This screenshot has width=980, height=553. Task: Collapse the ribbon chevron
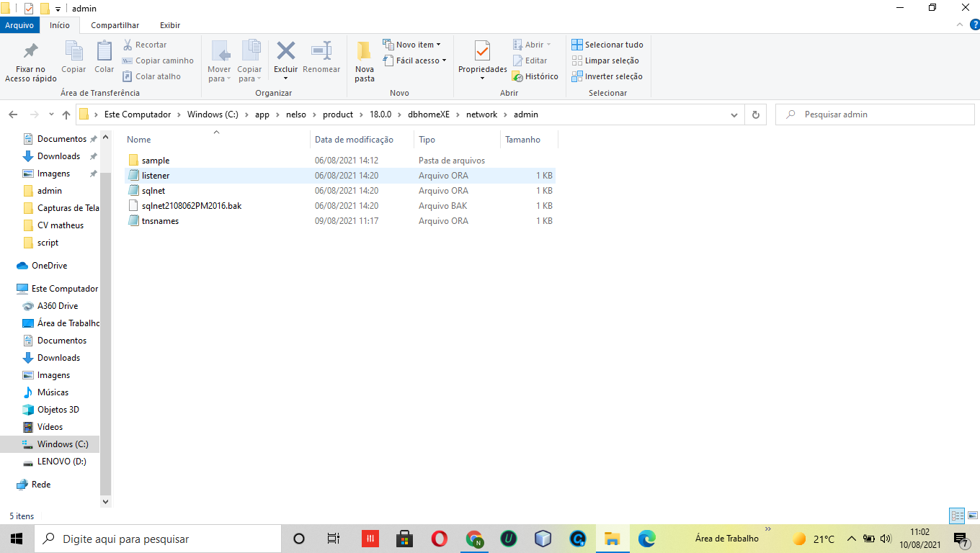click(958, 25)
